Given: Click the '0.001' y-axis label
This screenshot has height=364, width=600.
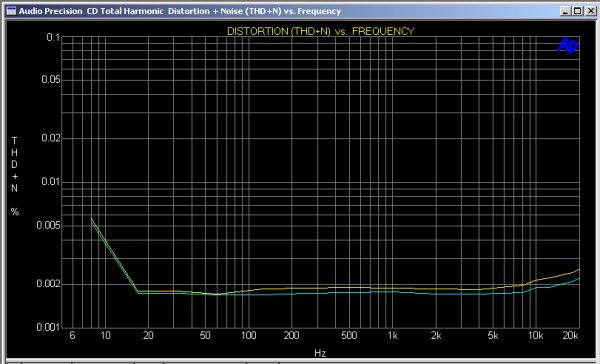Looking at the screenshot, I should (48, 327).
